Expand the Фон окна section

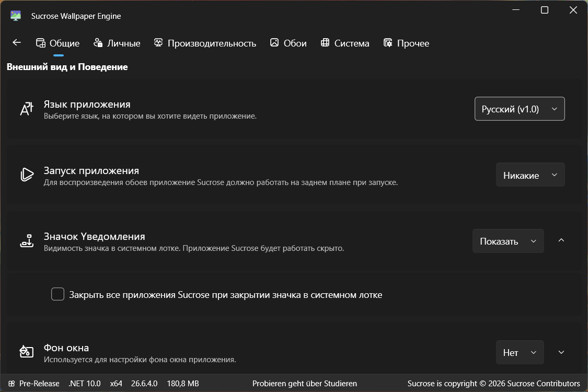point(561,352)
